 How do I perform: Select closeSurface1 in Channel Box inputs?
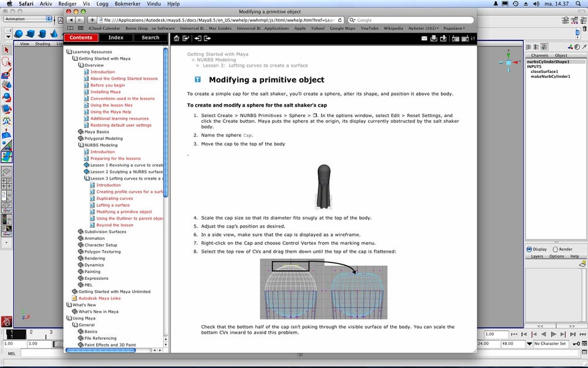point(544,71)
